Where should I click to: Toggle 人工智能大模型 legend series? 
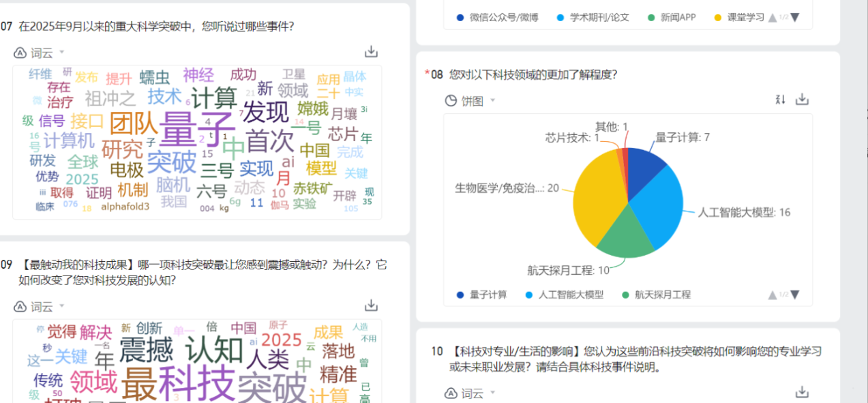coord(564,295)
